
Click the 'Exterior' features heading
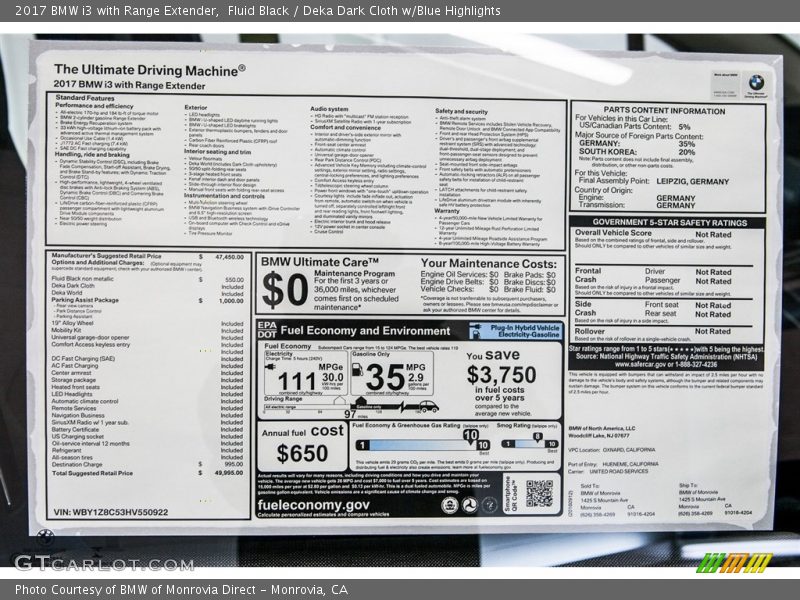(x=195, y=107)
